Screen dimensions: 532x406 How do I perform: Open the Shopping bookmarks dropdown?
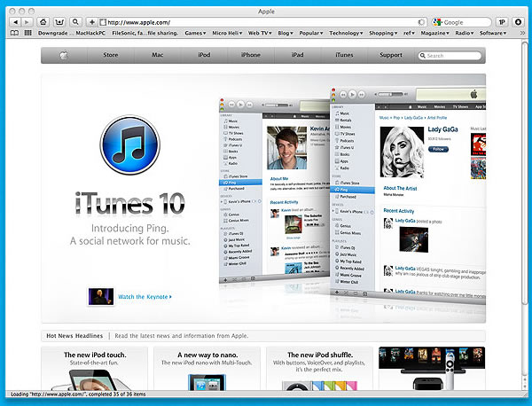point(383,33)
